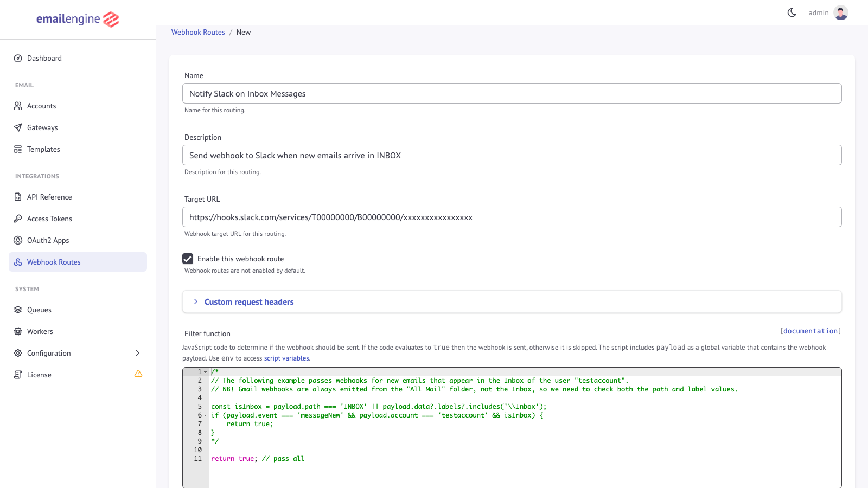
Task: Open Dashboard from the sidebar
Action: (78, 58)
